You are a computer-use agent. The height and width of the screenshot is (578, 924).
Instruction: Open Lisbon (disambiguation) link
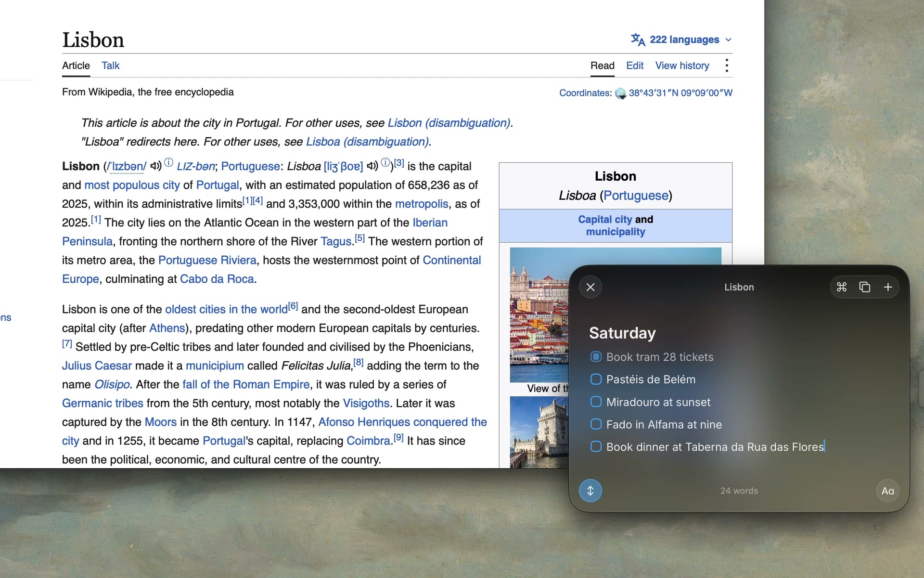(x=449, y=123)
